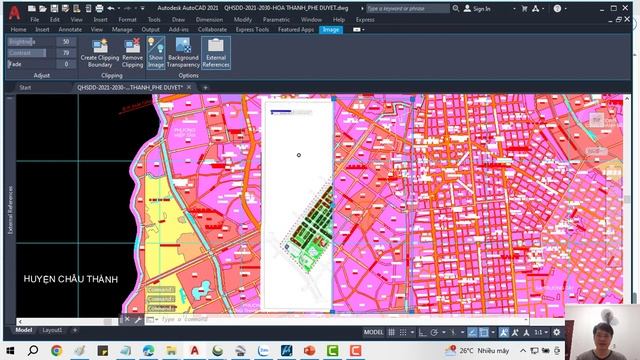Click the Plot printer icon
Screen dimensions: 640x360
99,8
